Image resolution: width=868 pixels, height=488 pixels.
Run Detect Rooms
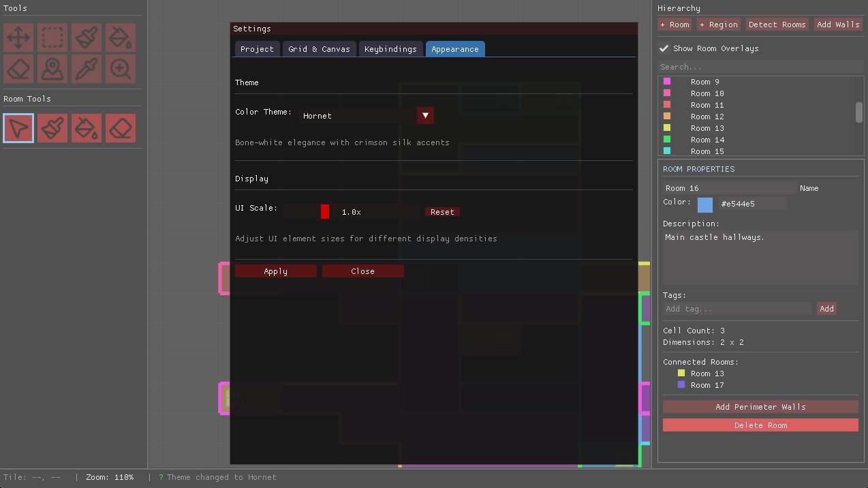click(777, 25)
